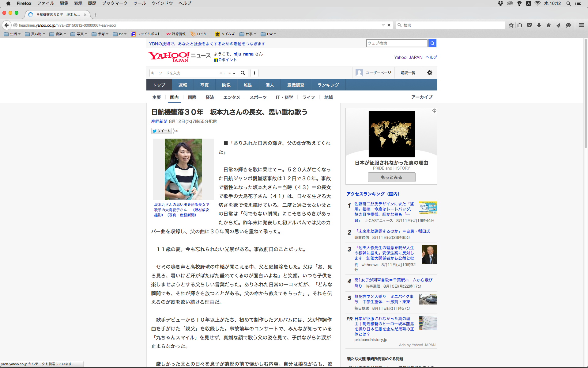Open the Firefox hamburger menu
The image size is (588, 368).
pos(581,25)
